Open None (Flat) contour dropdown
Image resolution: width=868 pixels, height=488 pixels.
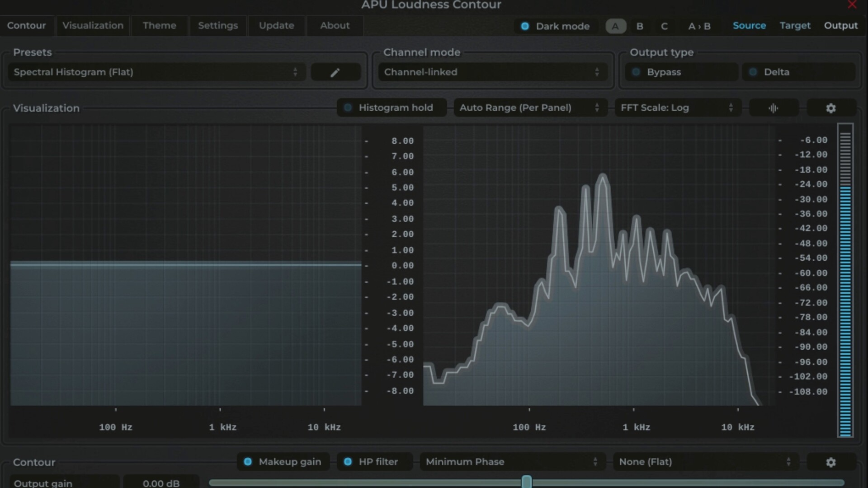(x=706, y=462)
